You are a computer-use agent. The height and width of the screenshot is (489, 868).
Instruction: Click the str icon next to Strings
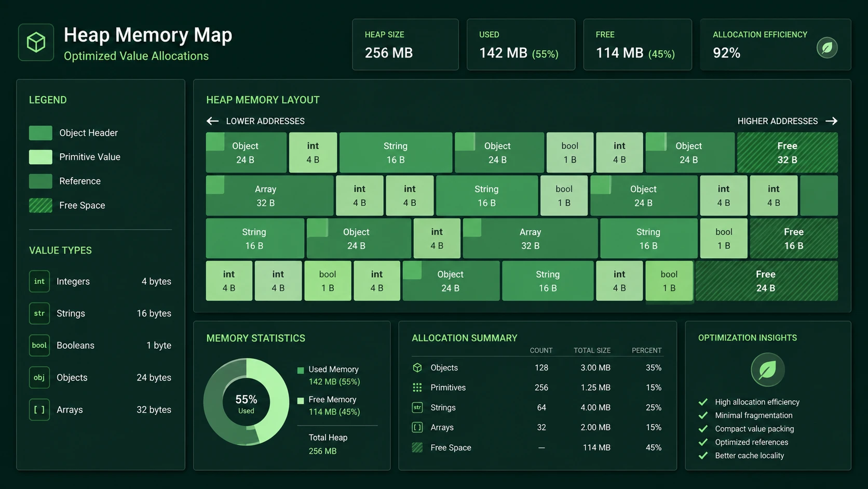pyautogui.click(x=39, y=313)
